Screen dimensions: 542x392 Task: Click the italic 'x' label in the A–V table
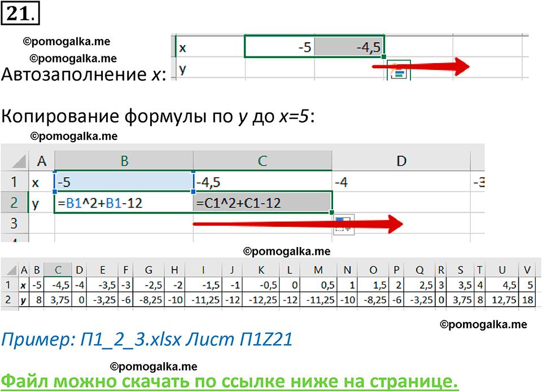[23, 285]
